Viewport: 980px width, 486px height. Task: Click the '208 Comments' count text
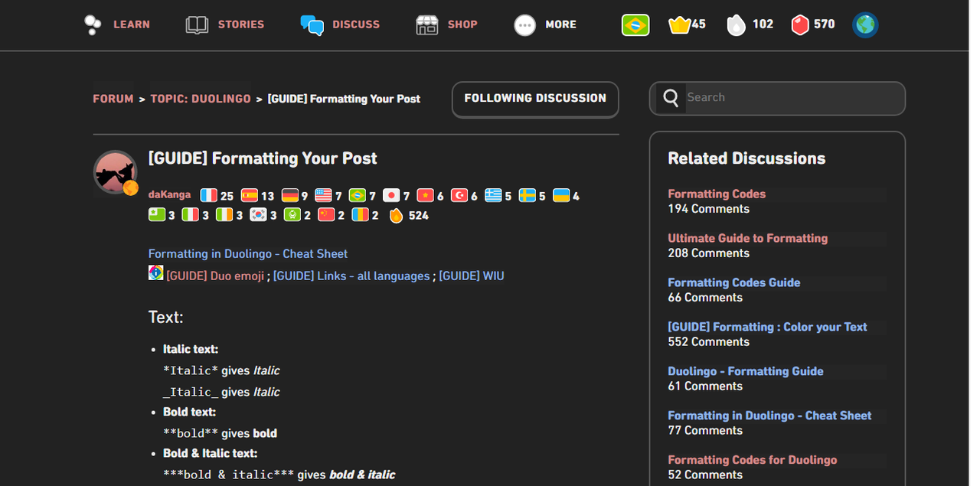708,253
